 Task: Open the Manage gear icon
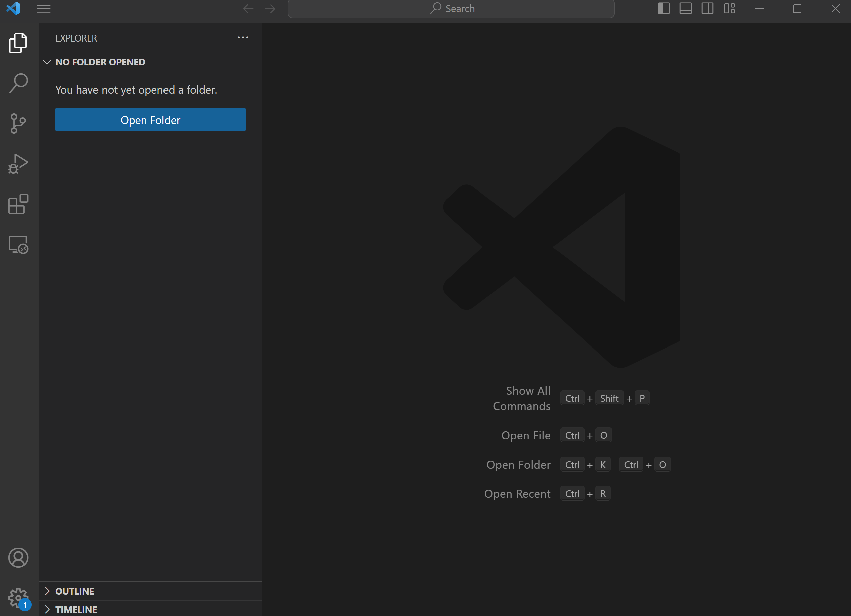[18, 598]
